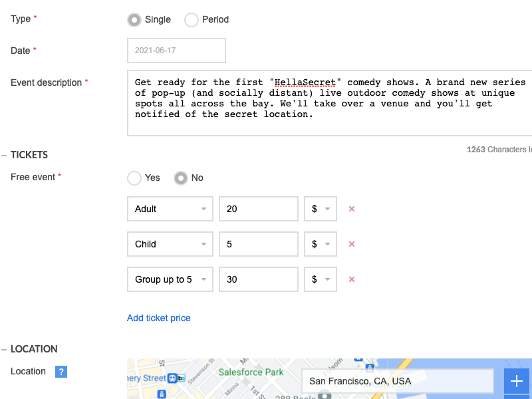This screenshot has width=532, height=399.
Task: Open currency dropdown in Group row
Action: click(x=321, y=279)
